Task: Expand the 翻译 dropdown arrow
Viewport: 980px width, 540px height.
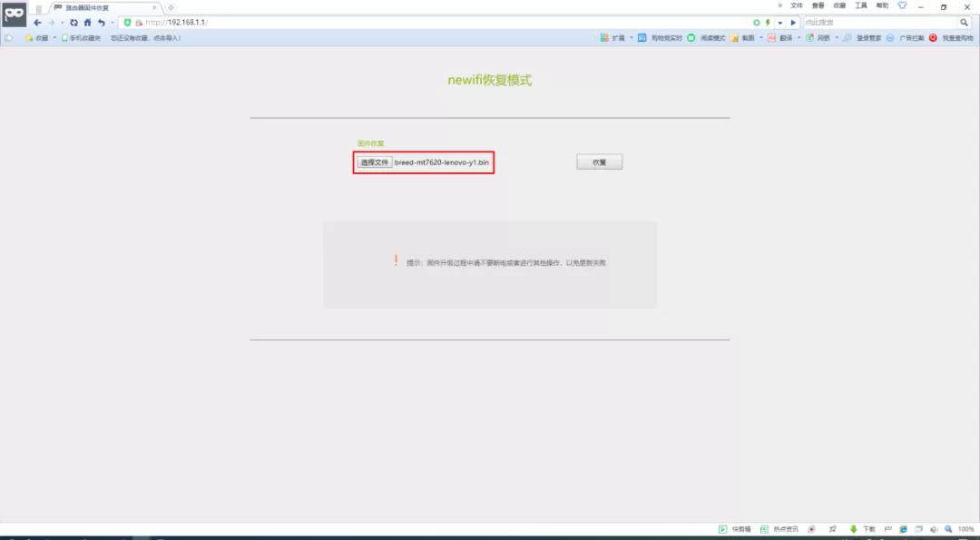Action: click(799, 38)
